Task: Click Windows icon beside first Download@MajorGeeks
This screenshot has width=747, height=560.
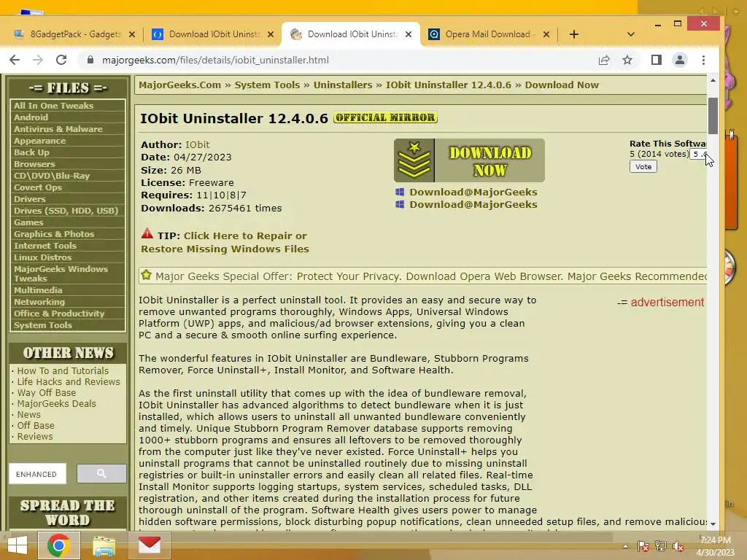Action: [x=400, y=192]
